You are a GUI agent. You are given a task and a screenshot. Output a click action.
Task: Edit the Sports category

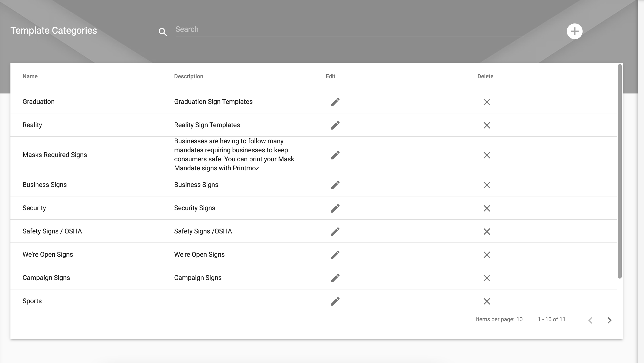[x=335, y=301]
